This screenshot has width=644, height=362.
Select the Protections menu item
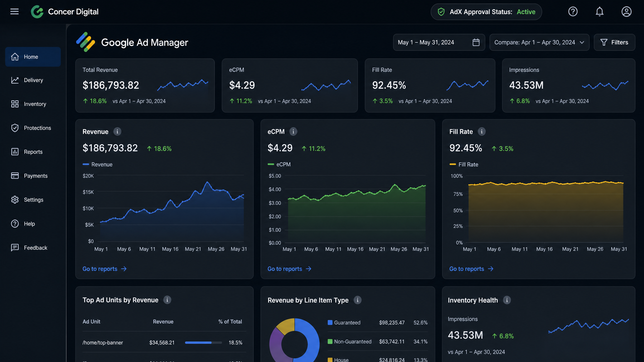tap(33, 128)
